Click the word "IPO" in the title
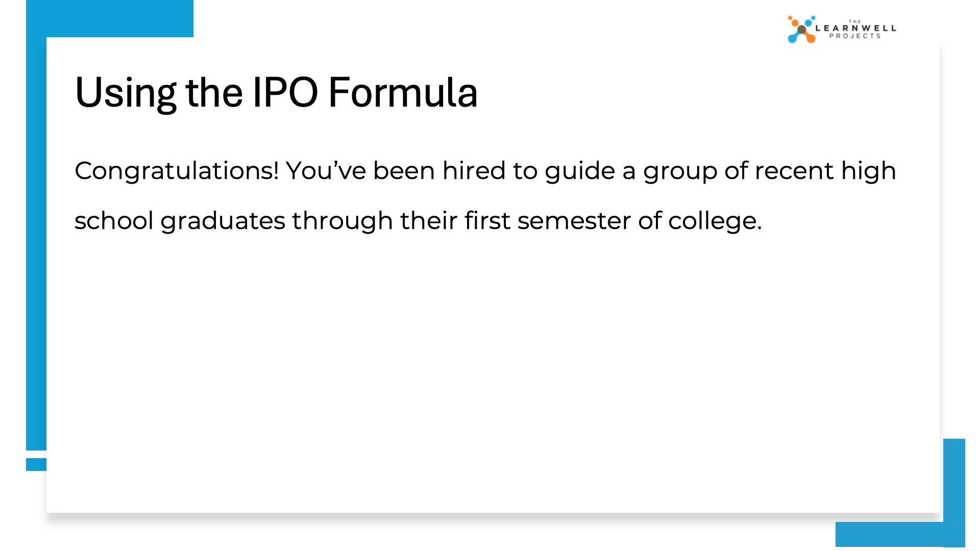The image size is (980, 551). click(x=285, y=93)
